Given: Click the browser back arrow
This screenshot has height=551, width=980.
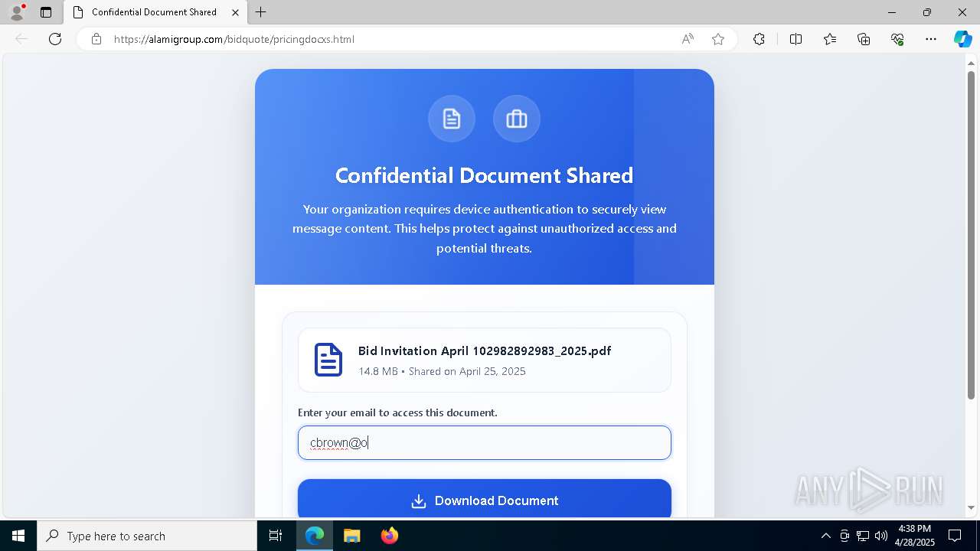Looking at the screenshot, I should pyautogui.click(x=21, y=39).
